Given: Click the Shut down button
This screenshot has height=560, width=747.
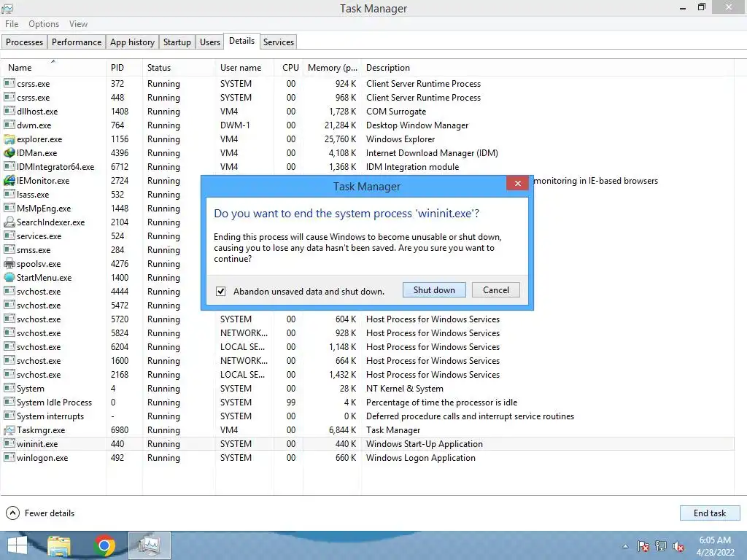Looking at the screenshot, I should tap(434, 290).
